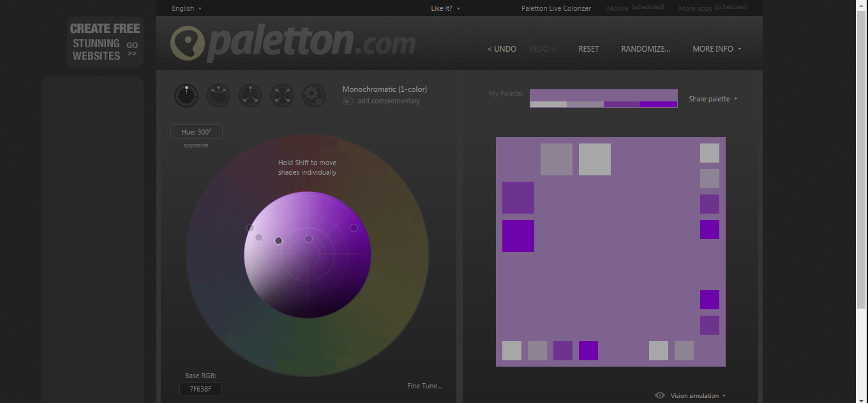This screenshot has height=403, width=868.
Task: Select the Triad (3-color) mode icon
Action: [x=250, y=96]
